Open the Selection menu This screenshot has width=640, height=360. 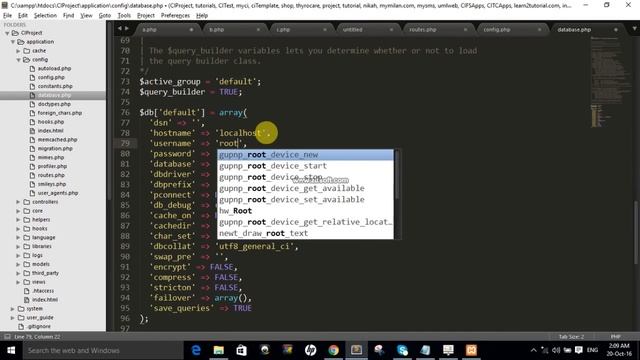point(45,16)
